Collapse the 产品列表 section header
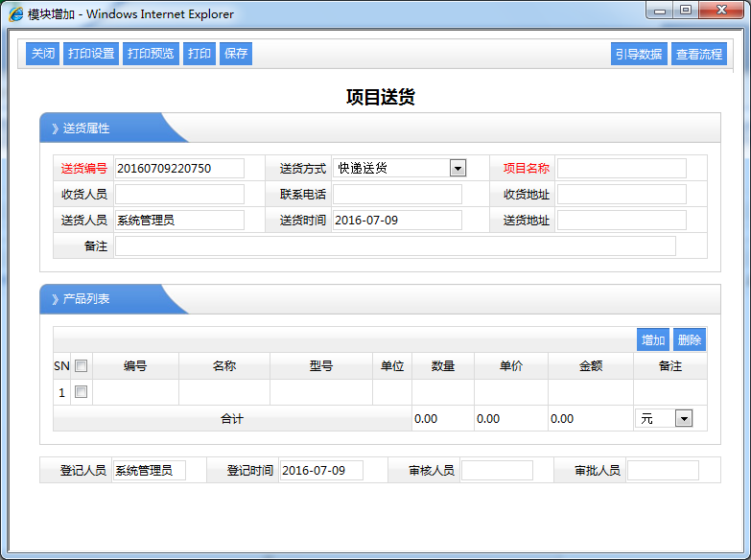 click(86, 299)
